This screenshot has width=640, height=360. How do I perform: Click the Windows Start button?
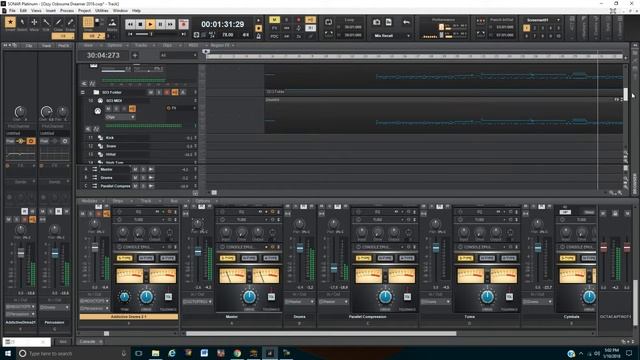tap(8, 353)
